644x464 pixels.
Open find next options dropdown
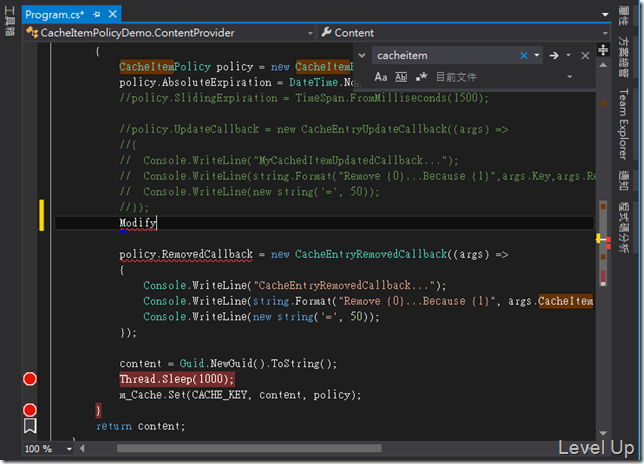568,55
